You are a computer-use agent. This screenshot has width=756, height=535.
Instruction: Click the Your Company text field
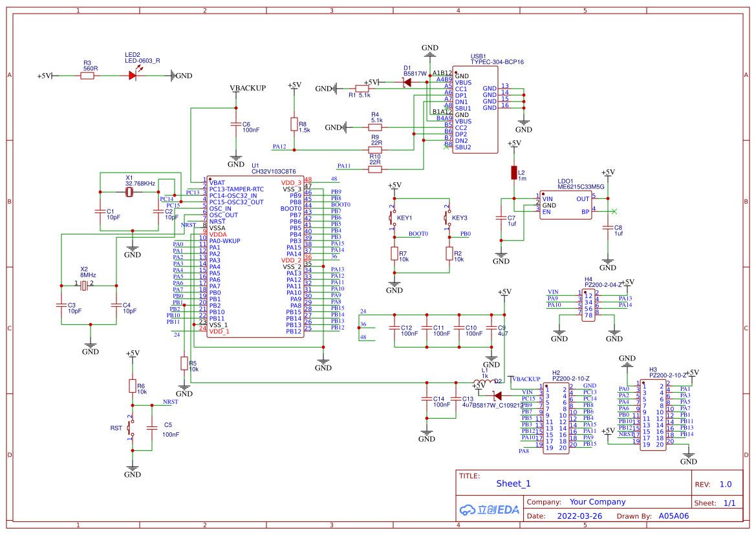tap(598, 502)
